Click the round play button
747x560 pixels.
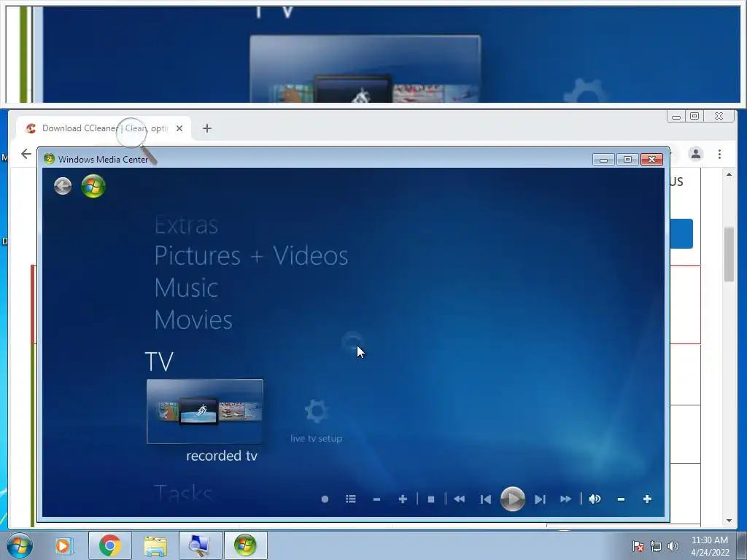[513, 499]
